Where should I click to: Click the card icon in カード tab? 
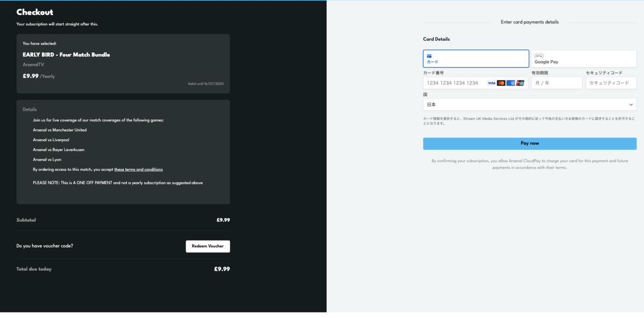429,55
